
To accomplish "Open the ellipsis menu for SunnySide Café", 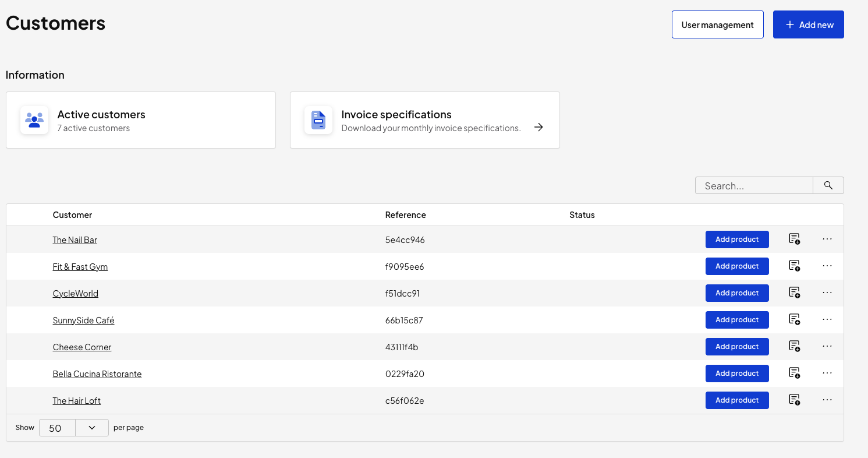I will (827, 319).
